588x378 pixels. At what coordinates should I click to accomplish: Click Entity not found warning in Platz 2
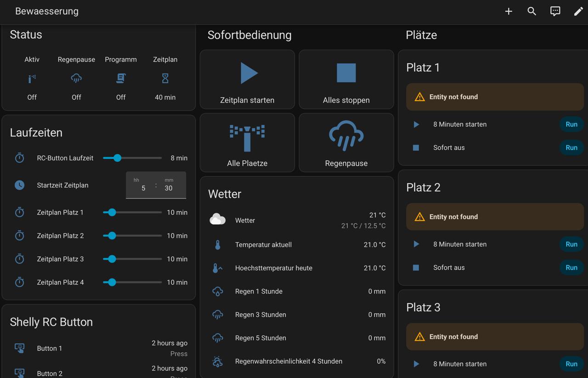(495, 217)
